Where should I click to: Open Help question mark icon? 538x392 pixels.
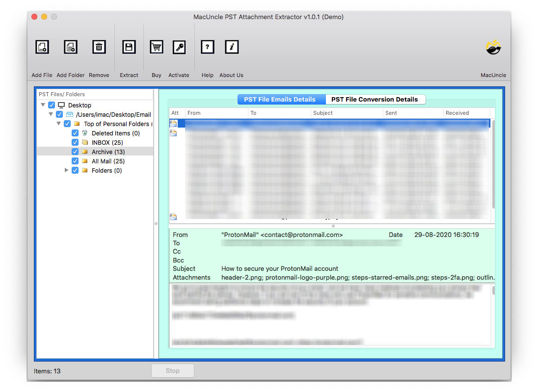point(208,47)
